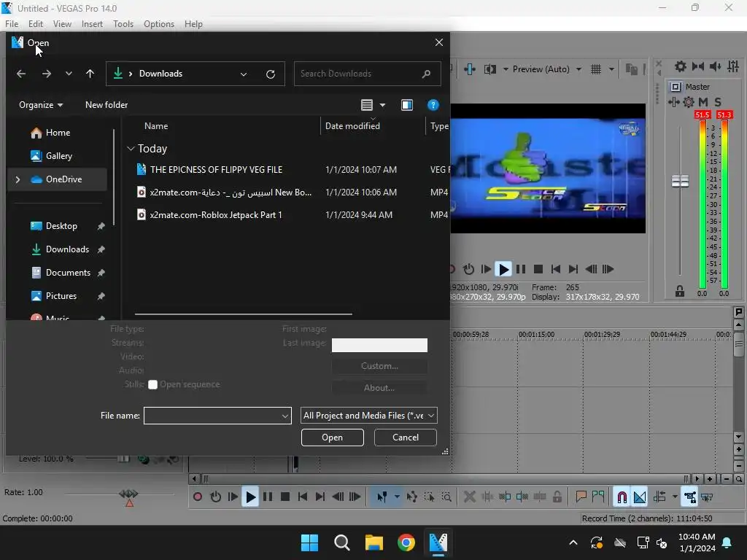
Task: Open the Options menu
Action: pos(159,24)
